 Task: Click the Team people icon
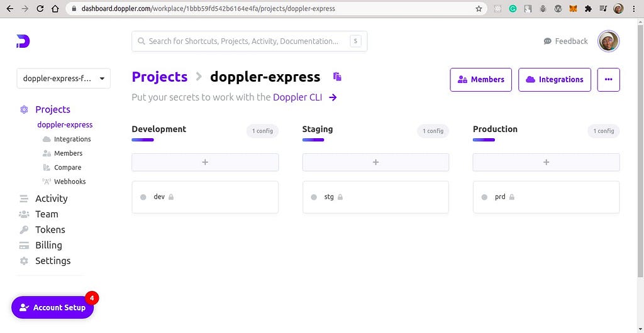click(24, 214)
